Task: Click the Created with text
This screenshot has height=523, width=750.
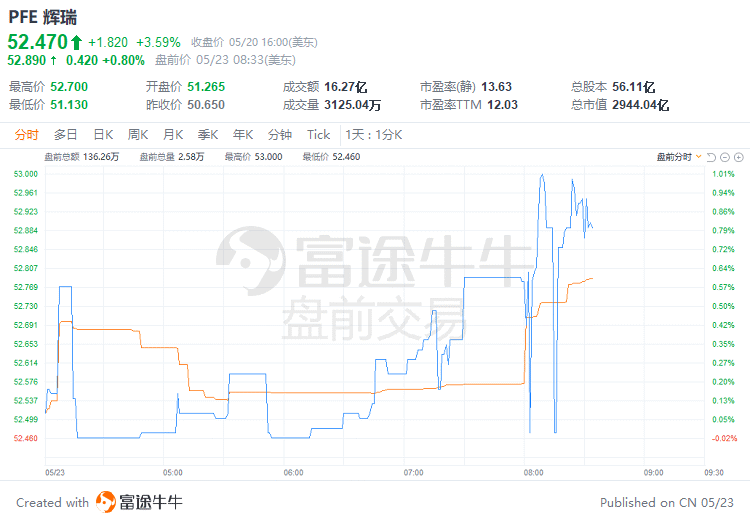Action: 53,502
